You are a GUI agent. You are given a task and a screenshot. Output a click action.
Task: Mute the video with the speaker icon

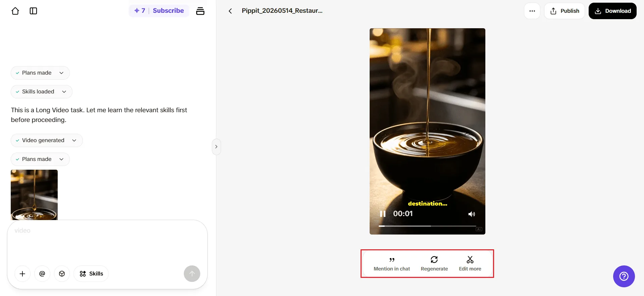click(472, 214)
